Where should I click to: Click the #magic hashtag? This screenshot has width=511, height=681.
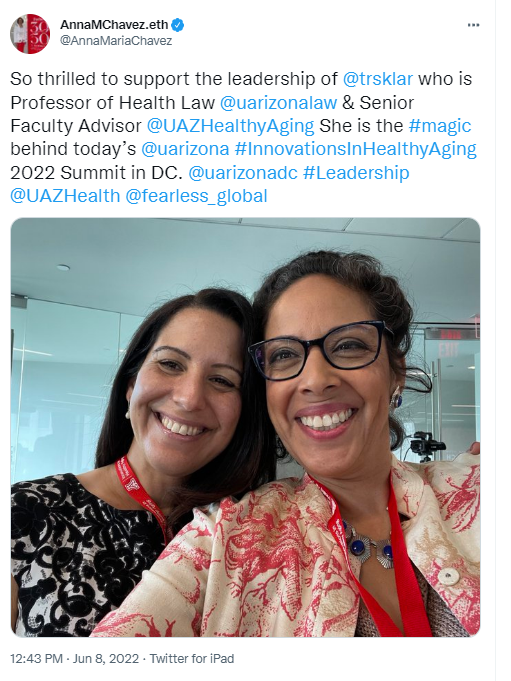tap(440, 126)
